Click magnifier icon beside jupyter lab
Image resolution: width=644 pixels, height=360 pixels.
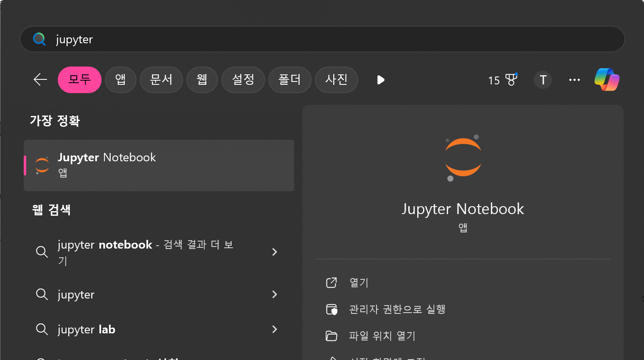[x=42, y=329]
